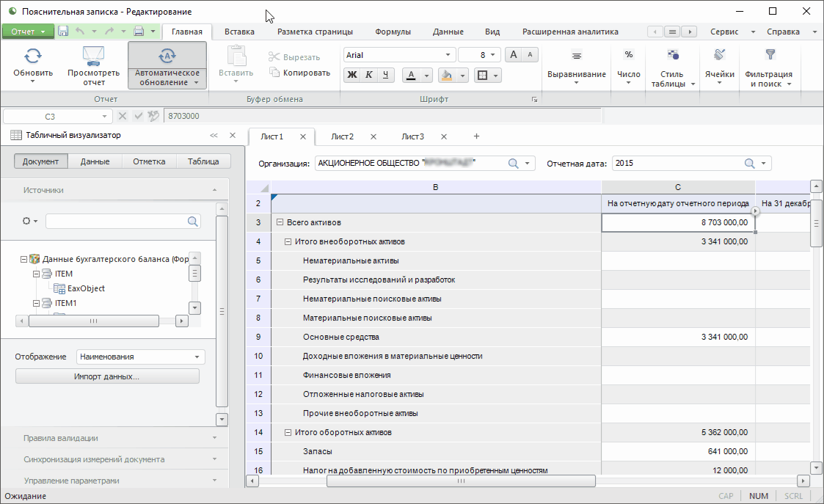Click the Copy (Копировать) icon
This screenshot has width=824, height=504.
pos(275,73)
